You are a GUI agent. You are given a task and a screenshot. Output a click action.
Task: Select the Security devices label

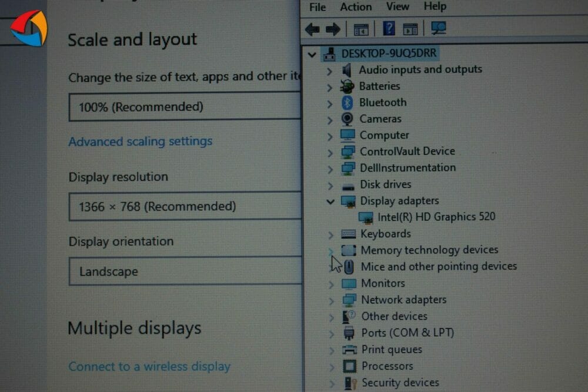400,382
